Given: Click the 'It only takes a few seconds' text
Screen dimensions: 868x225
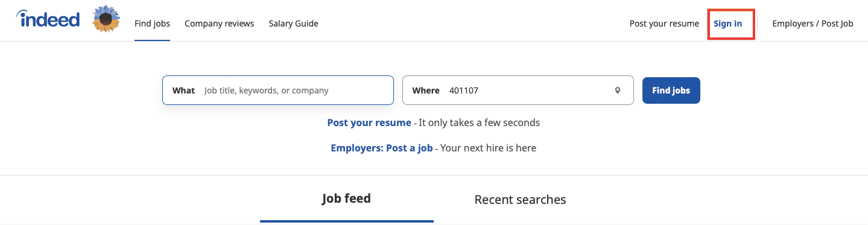Looking at the screenshot, I should pyautogui.click(x=480, y=122).
